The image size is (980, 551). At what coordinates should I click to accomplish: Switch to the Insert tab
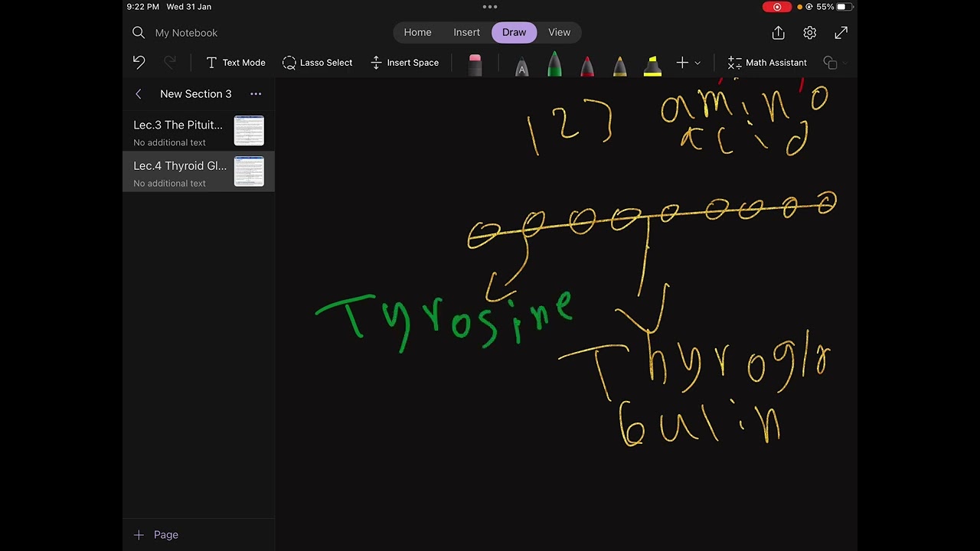(466, 32)
